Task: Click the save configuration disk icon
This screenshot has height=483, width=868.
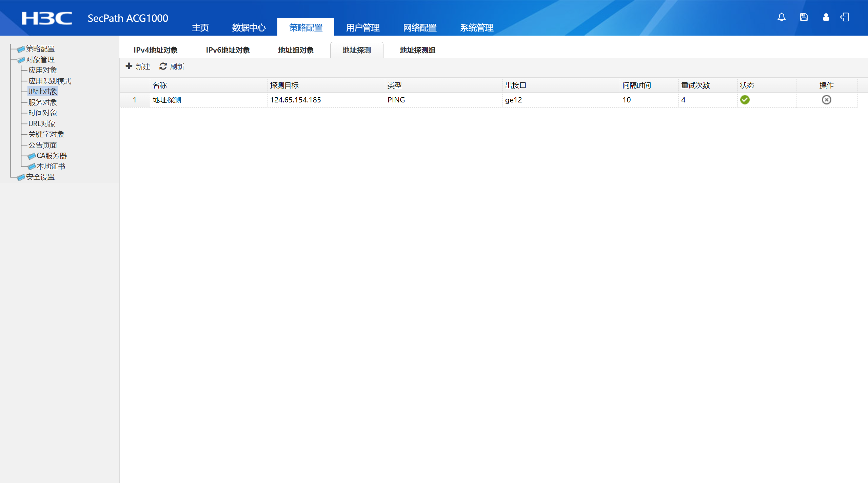Action: (804, 17)
